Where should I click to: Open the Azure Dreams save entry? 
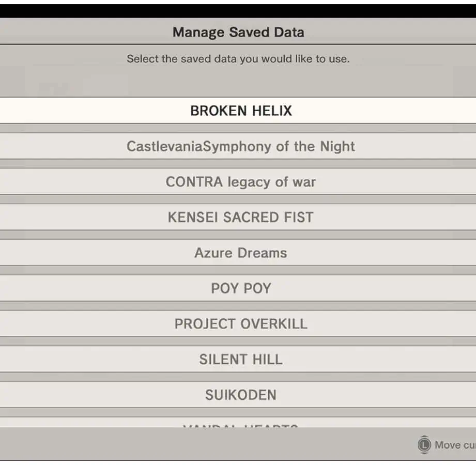click(241, 253)
